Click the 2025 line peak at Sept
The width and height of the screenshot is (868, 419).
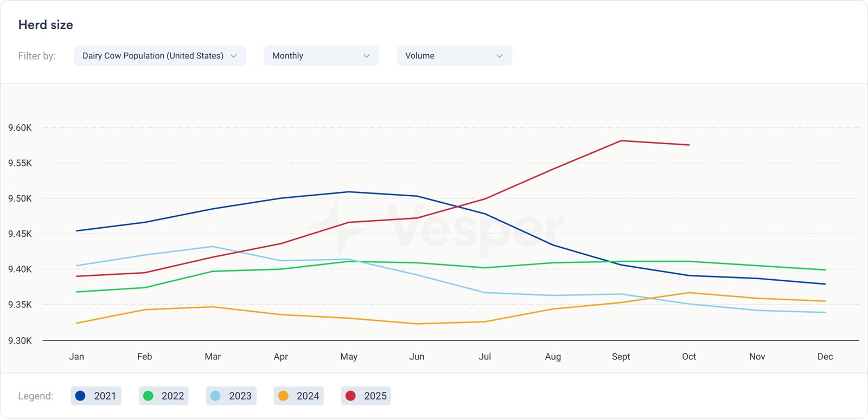(x=621, y=141)
